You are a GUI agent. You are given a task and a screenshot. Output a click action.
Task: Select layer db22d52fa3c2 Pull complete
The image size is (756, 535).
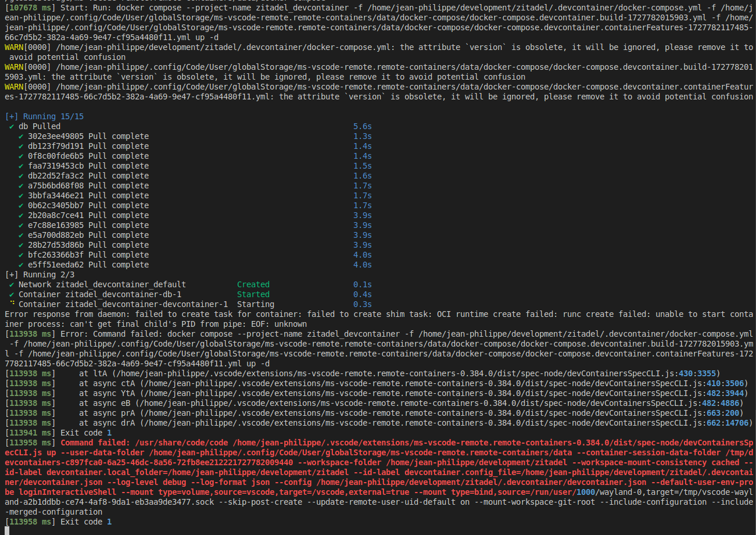[88, 176]
